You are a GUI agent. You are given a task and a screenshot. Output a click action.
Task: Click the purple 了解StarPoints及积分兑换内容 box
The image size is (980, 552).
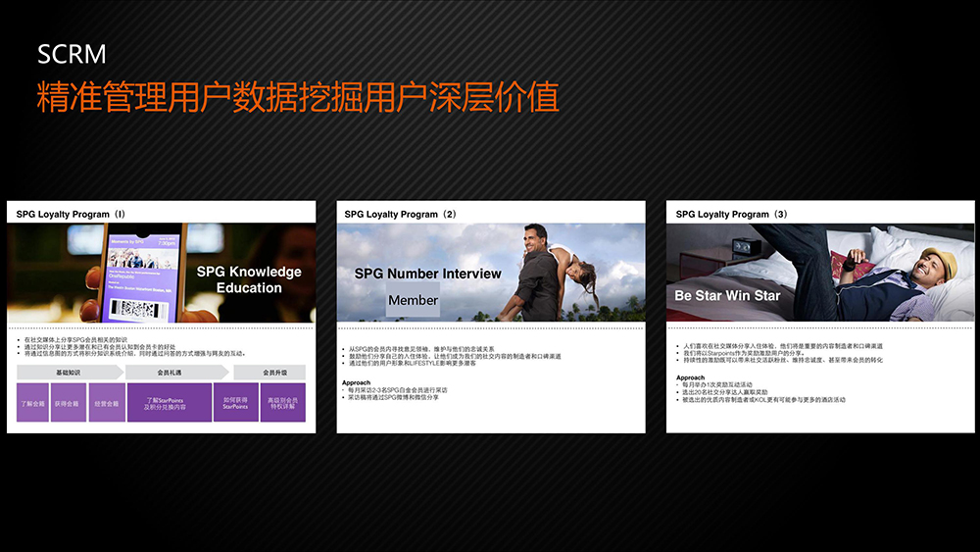coord(170,403)
